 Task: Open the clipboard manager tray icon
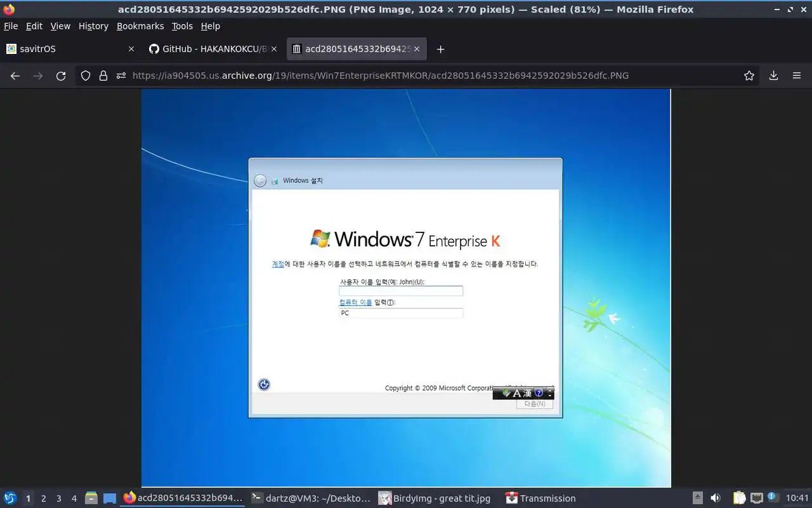(x=740, y=498)
